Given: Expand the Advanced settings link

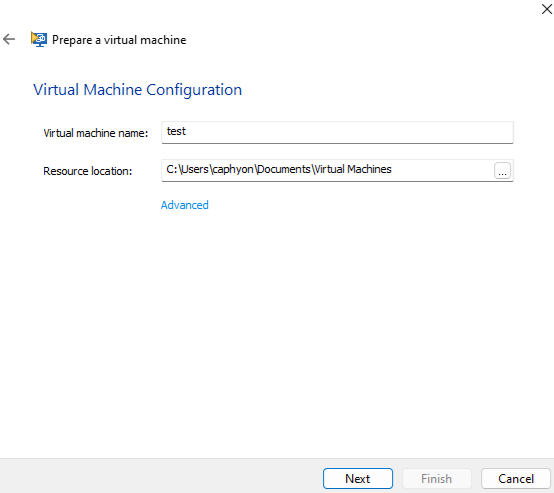Looking at the screenshot, I should tap(184, 205).
